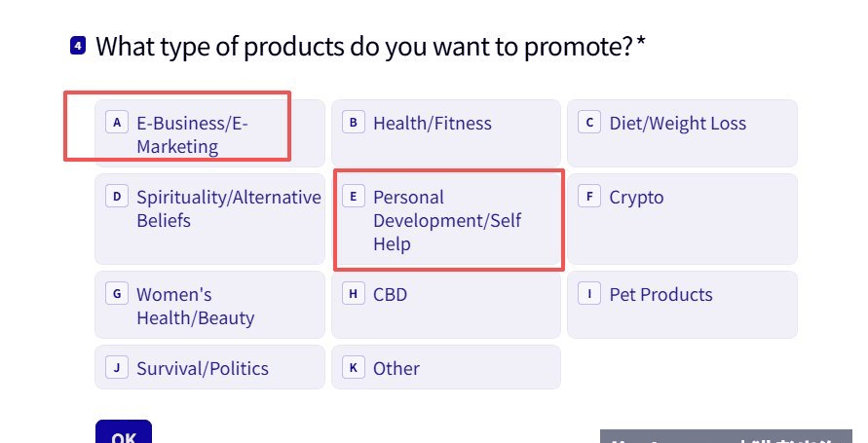
Task: Select Spirituality/Alternative Beliefs option
Action: pos(209,219)
